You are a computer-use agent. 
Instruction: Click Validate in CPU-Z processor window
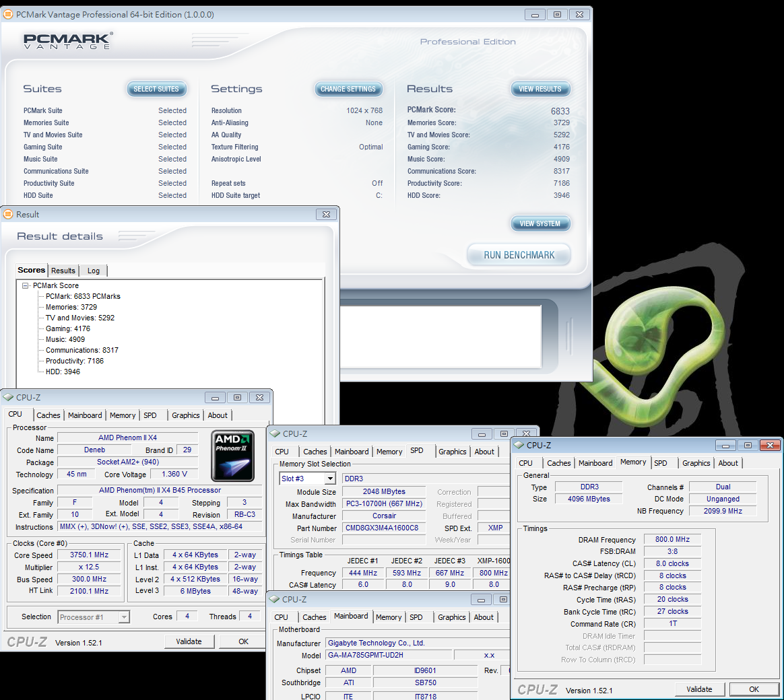189,641
